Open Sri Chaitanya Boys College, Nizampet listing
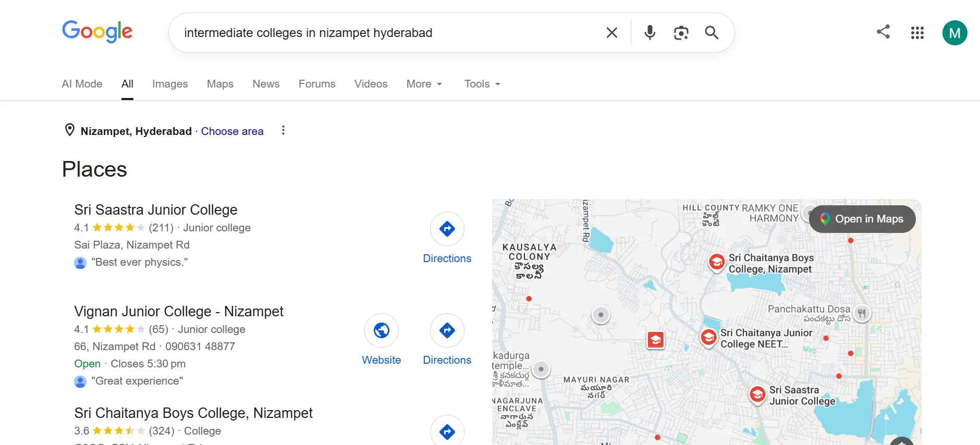 193,413
